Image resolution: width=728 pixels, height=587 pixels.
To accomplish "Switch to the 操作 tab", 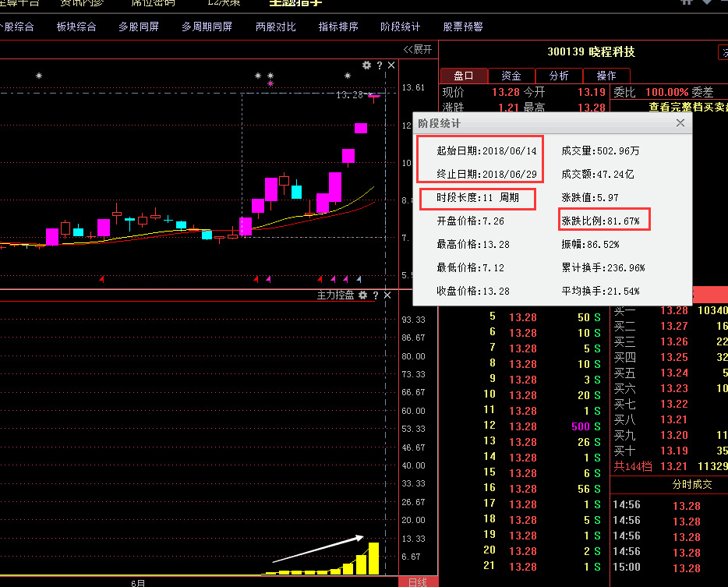I will point(606,76).
